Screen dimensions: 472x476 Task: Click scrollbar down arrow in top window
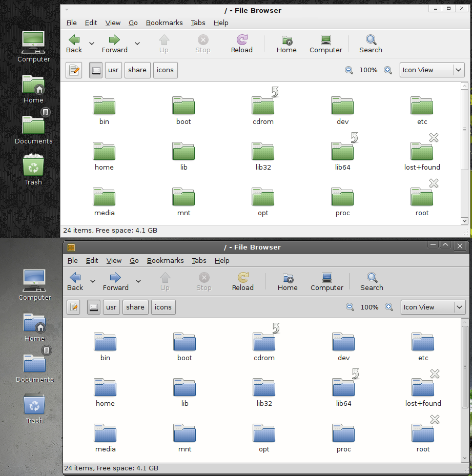click(464, 221)
